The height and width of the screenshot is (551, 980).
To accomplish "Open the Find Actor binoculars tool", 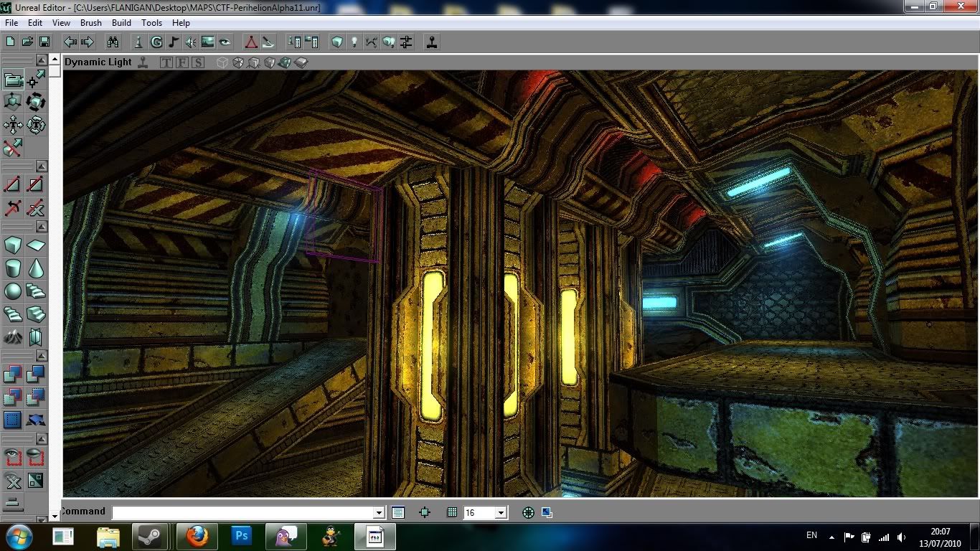I will (113, 42).
